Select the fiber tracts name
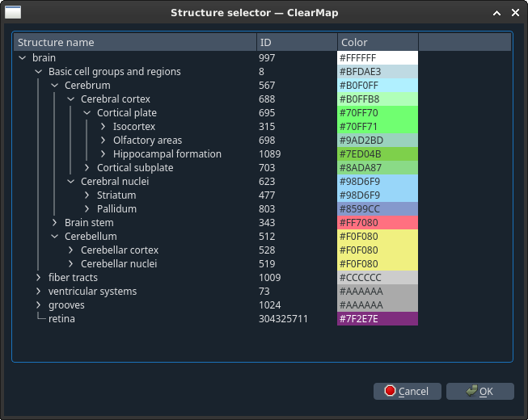 73,277
